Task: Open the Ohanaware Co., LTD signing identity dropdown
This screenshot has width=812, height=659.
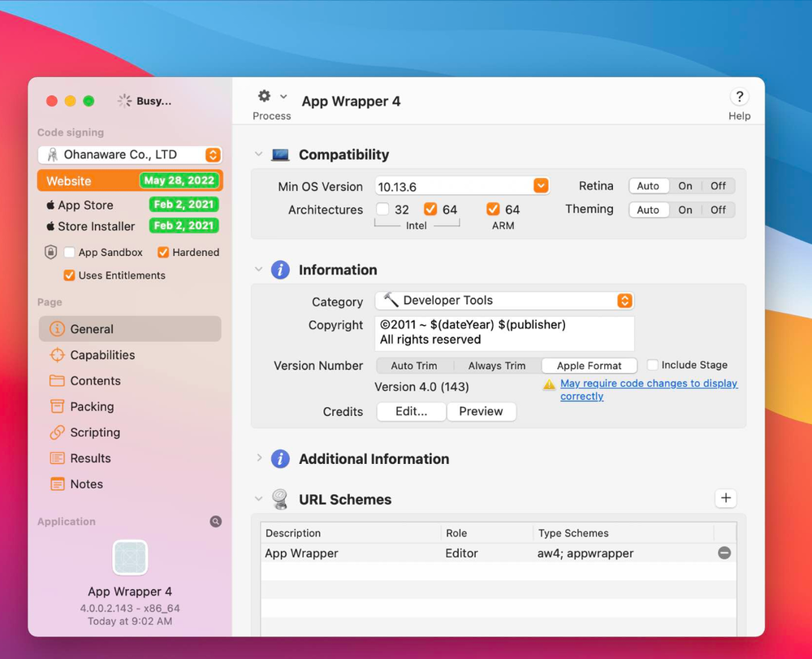Action: pyautogui.click(x=130, y=154)
